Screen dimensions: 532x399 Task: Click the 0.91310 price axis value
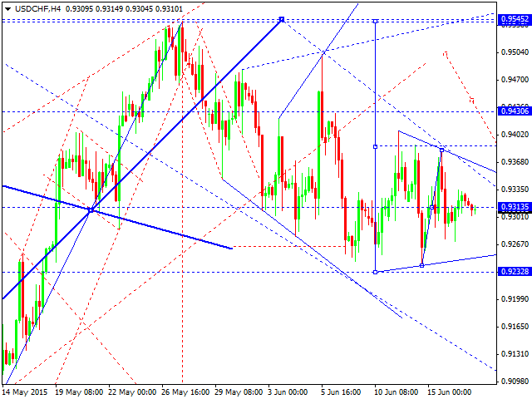click(x=515, y=354)
